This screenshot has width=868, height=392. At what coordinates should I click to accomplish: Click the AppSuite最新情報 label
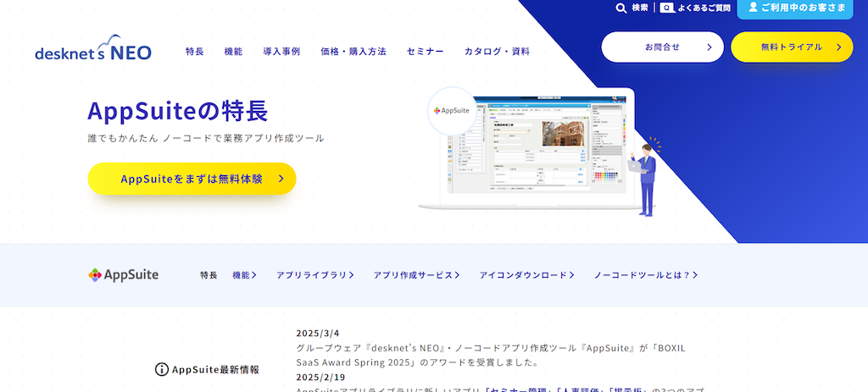(x=215, y=369)
